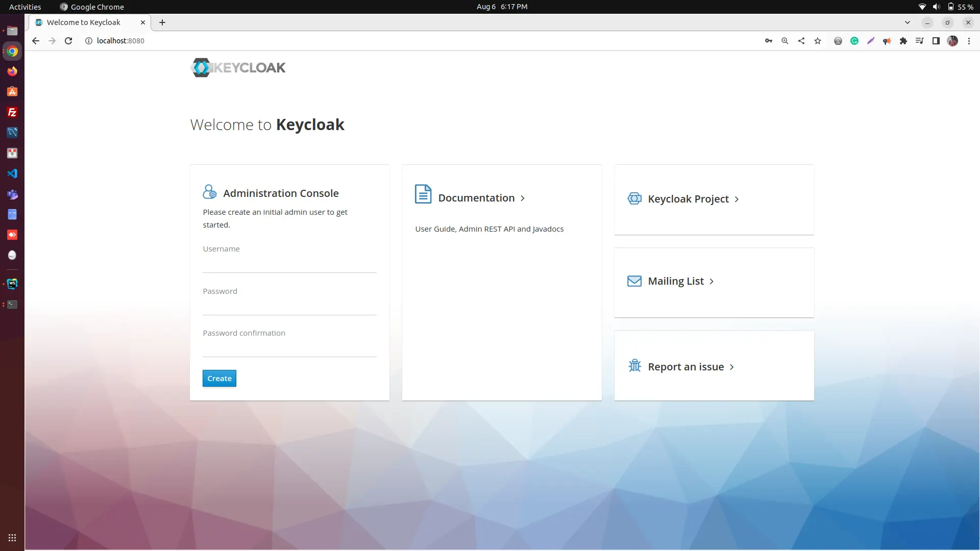The height and width of the screenshot is (551, 980).
Task: Open Chrome three-dot menu
Action: click(x=969, y=41)
